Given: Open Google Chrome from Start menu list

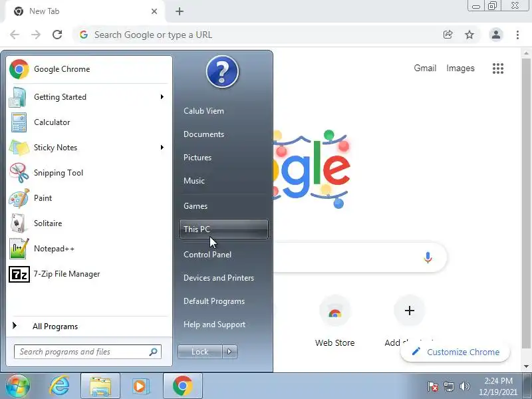Looking at the screenshot, I should click(88, 69).
